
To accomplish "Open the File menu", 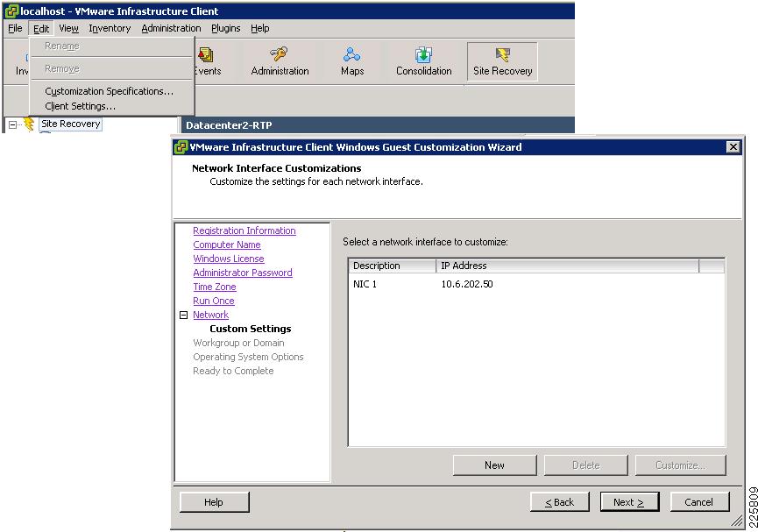I will [15, 28].
